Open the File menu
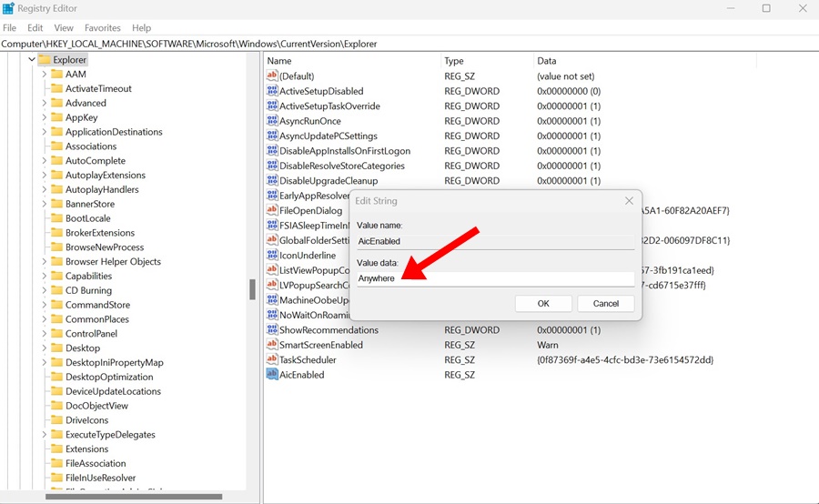This screenshot has height=504, width=819. [9, 27]
